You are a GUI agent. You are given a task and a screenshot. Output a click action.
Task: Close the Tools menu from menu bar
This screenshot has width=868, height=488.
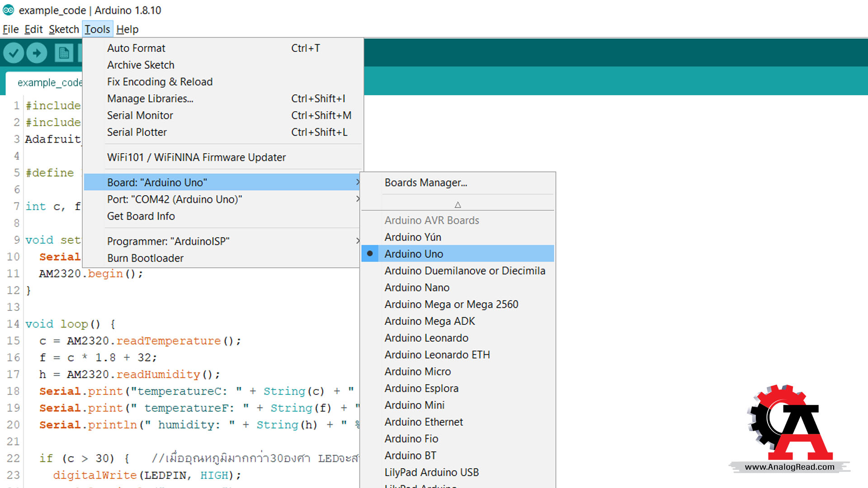(97, 29)
